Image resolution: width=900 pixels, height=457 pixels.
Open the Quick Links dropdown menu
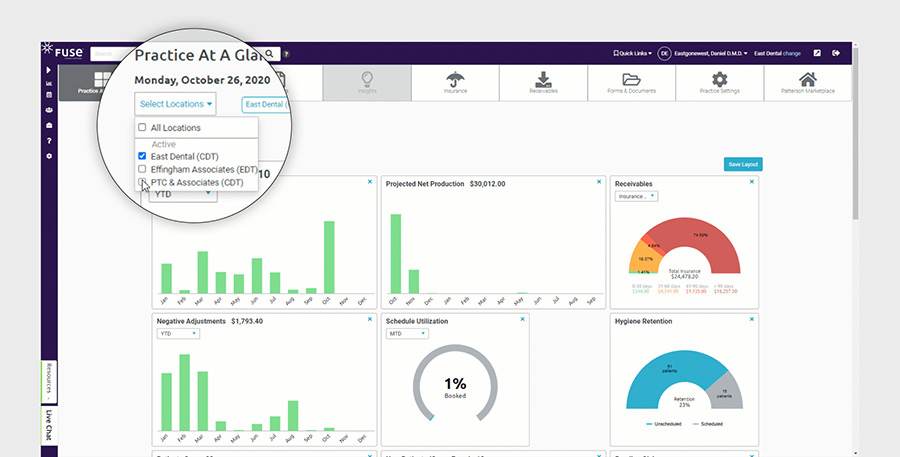pyautogui.click(x=633, y=53)
